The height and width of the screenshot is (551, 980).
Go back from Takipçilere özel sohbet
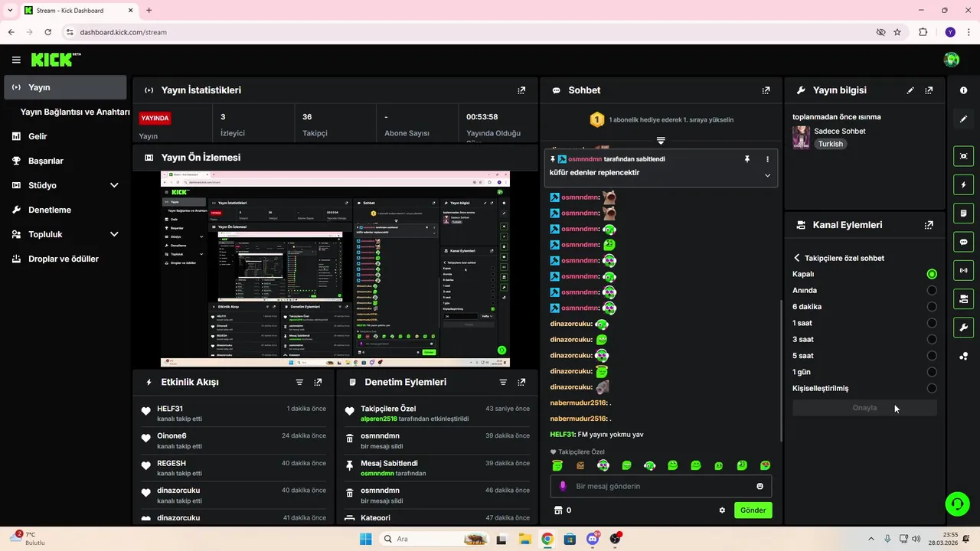click(797, 258)
